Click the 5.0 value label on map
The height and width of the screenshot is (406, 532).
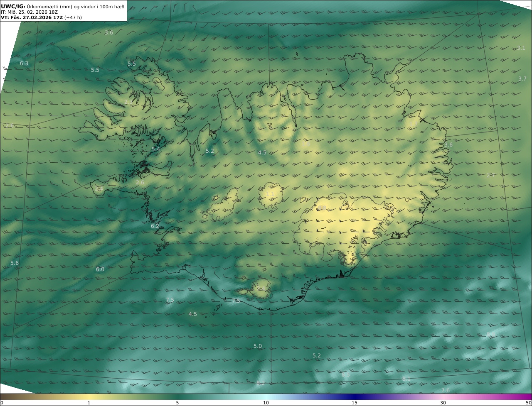pyautogui.click(x=258, y=346)
